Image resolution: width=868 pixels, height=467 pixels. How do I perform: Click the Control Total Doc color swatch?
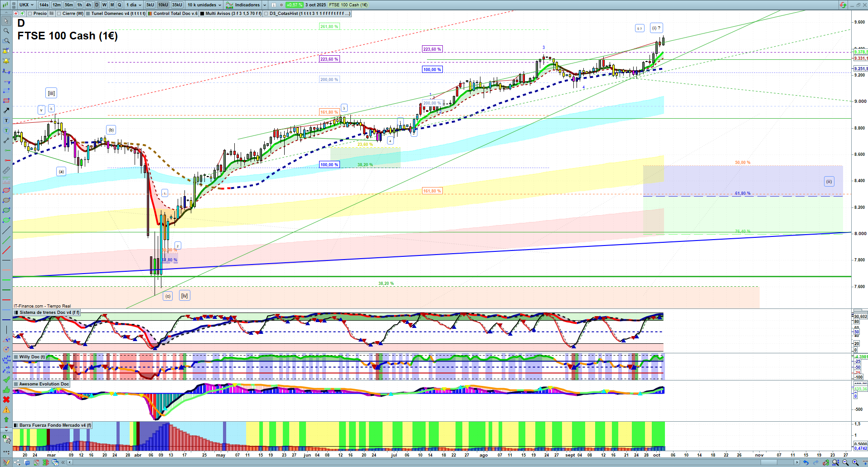tap(150, 14)
